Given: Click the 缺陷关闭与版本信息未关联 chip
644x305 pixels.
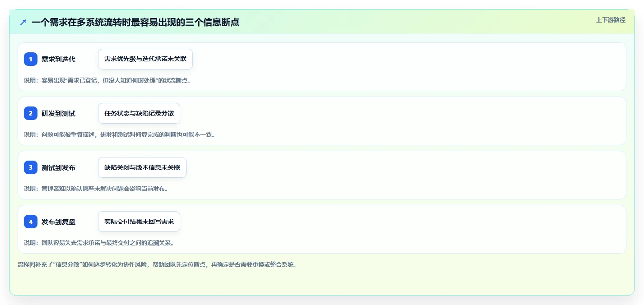Looking at the screenshot, I should pos(142,167).
